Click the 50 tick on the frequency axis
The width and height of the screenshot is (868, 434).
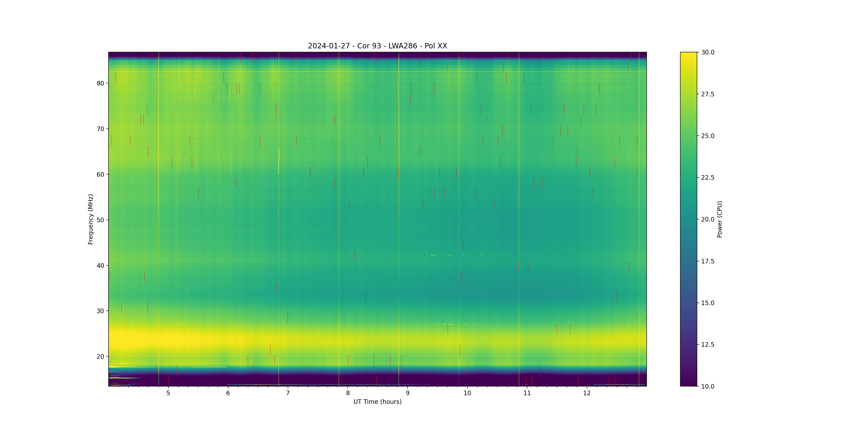pos(100,220)
